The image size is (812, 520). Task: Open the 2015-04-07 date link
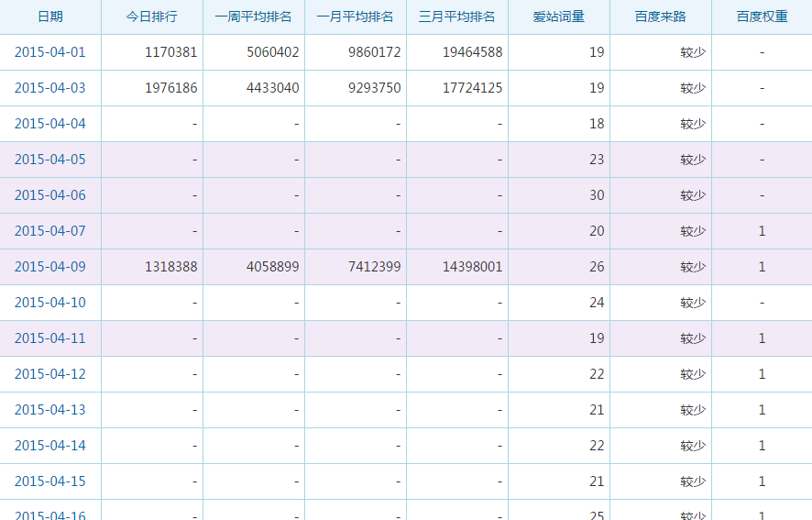tap(50, 231)
